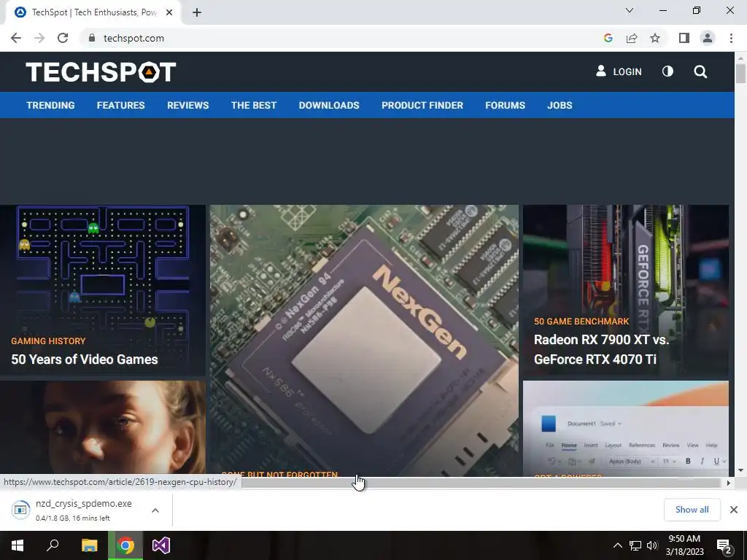This screenshot has width=747, height=560.
Task: Toggle dark/light theme contrast icon
Action: 667,71
